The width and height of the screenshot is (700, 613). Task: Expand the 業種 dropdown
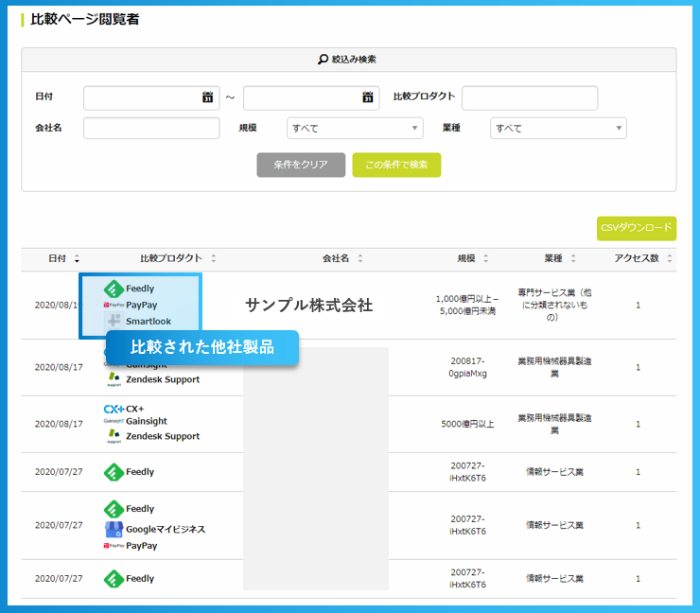click(x=558, y=129)
